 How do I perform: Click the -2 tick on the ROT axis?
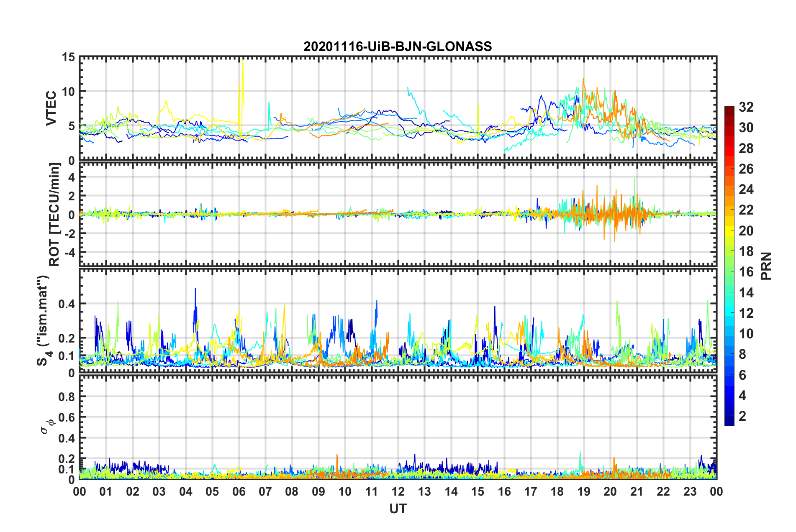[x=69, y=233]
